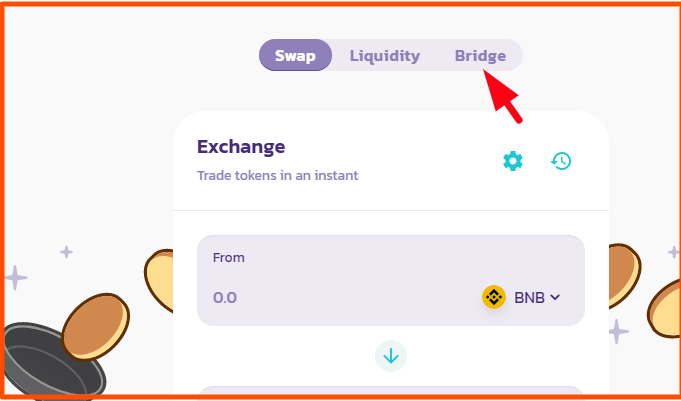Open the BNB token selector label
The width and height of the screenshot is (681, 401).
[x=529, y=298]
